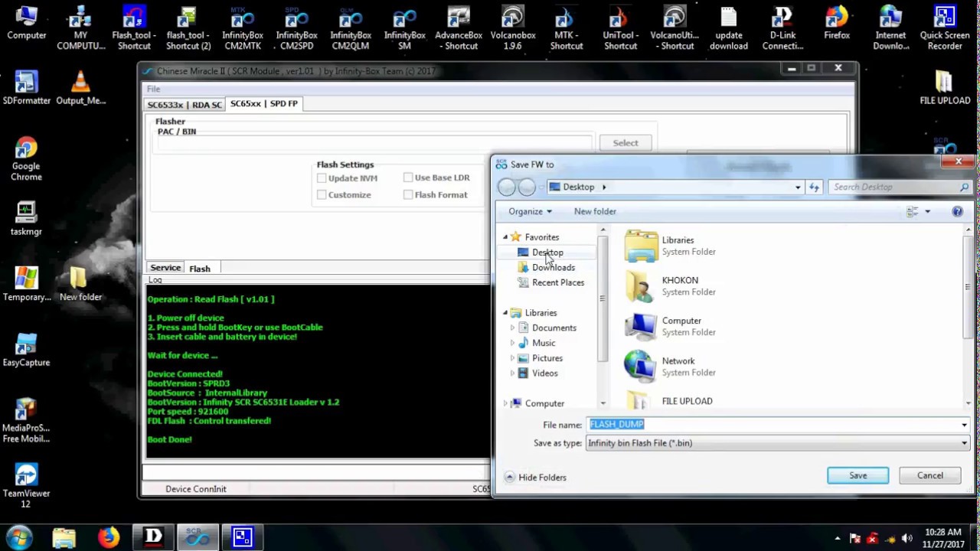The width and height of the screenshot is (980, 551).
Task: Open Output_Me... VLC file icon
Action: 80,89
